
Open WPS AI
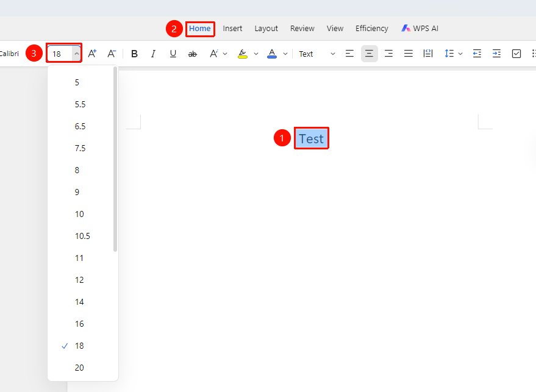tap(420, 29)
